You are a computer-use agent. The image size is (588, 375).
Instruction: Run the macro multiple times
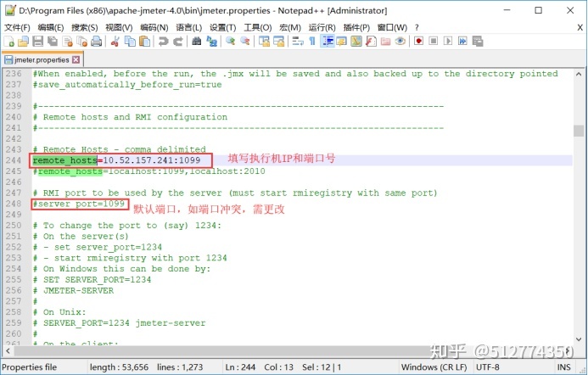[462, 42]
